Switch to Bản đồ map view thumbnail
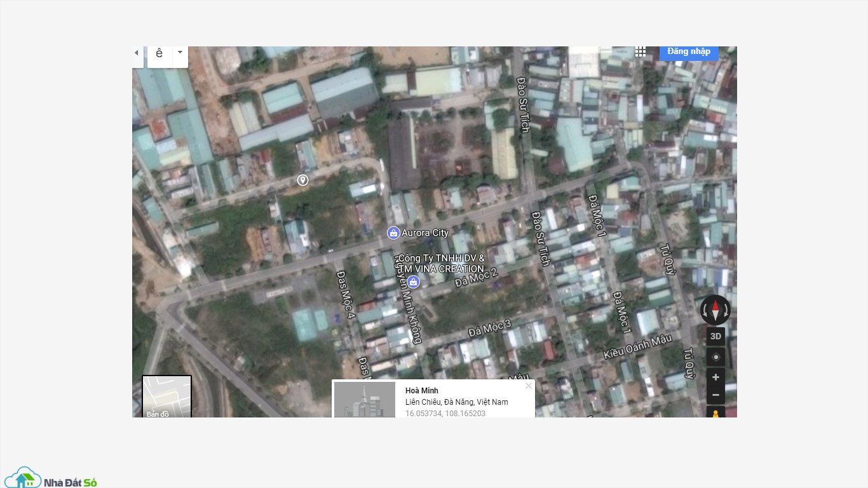This screenshot has height=488, width=868. point(166,397)
